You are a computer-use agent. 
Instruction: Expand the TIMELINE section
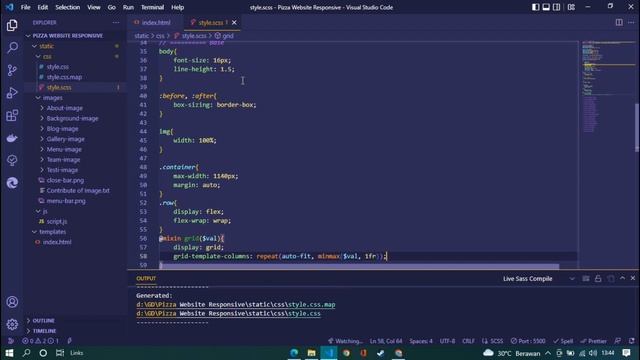tap(42, 331)
